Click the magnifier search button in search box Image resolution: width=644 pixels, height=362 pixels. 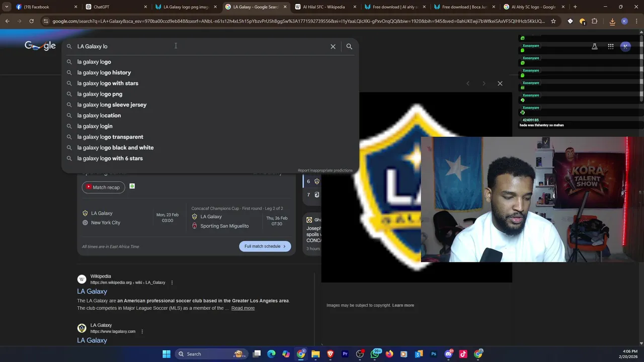tap(349, 46)
